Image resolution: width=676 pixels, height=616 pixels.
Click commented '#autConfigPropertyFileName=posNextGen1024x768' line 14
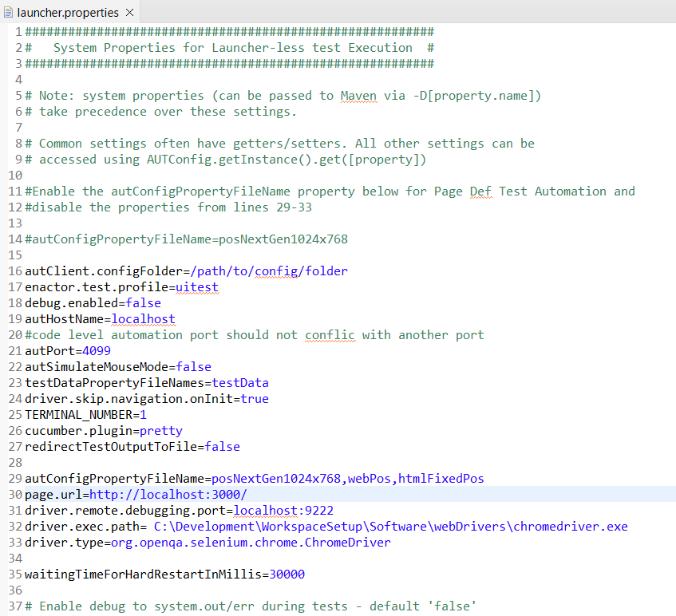coord(186,239)
